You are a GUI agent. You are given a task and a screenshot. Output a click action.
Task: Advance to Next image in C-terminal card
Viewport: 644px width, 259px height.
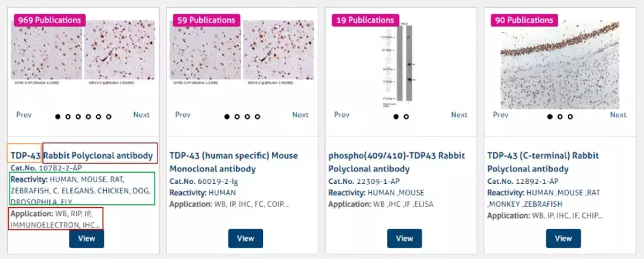click(618, 115)
